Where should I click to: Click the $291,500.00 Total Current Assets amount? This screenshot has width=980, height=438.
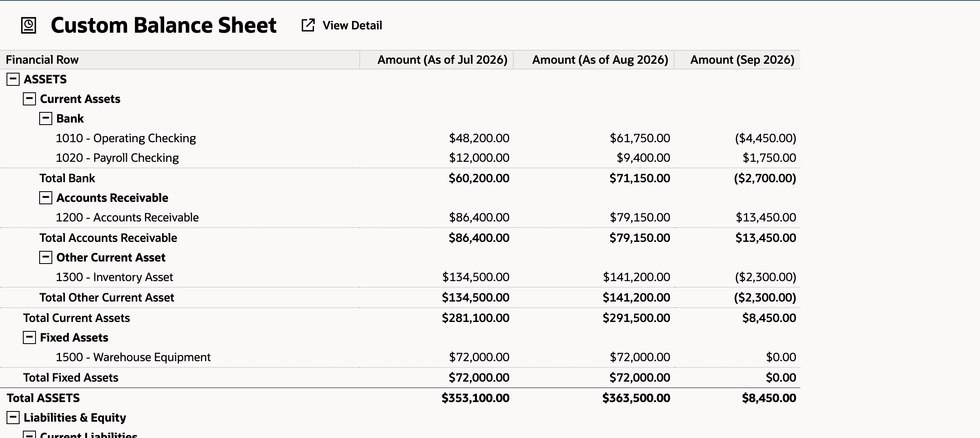(x=637, y=318)
